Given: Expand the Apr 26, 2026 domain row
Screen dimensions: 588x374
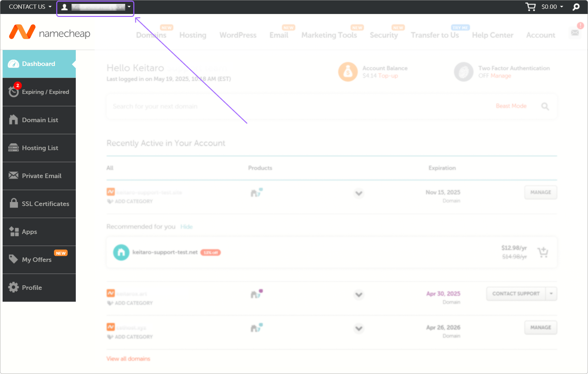Looking at the screenshot, I should 359,329.
